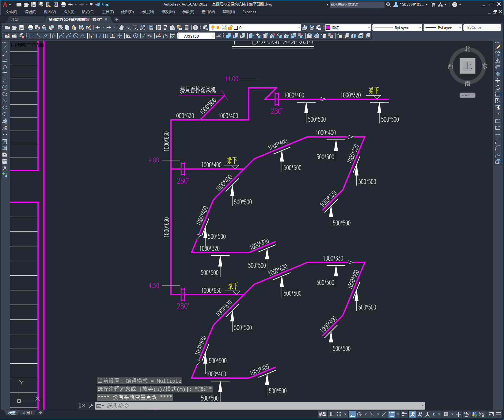Click the keyword search input field
Screen dimensions: 504x420
pyautogui.click(x=357, y=5)
